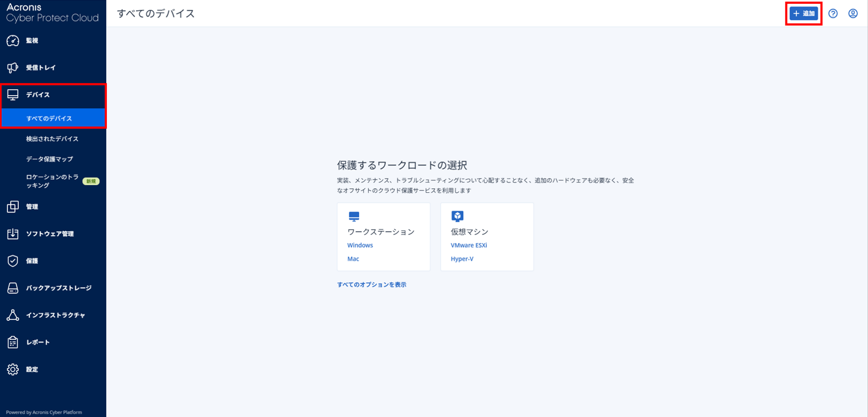Click the backup storage drive icon
Viewport: 868px width, 417px height.
(13, 288)
